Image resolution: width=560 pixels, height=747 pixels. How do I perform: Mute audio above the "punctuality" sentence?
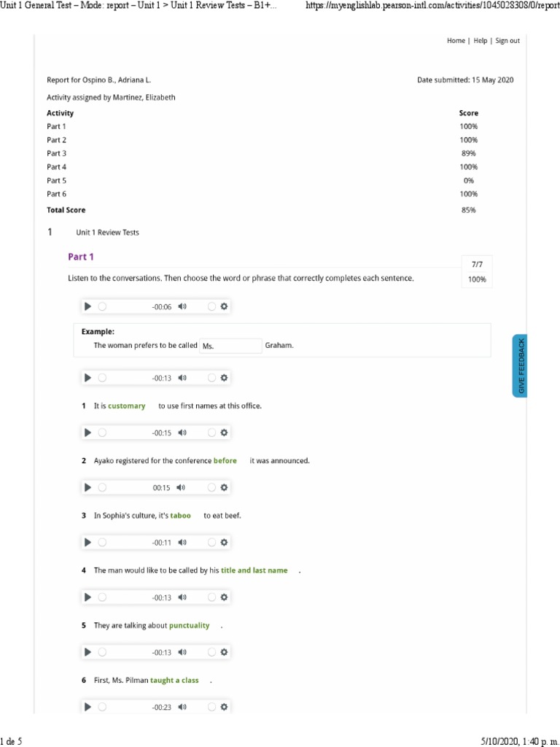(x=182, y=597)
